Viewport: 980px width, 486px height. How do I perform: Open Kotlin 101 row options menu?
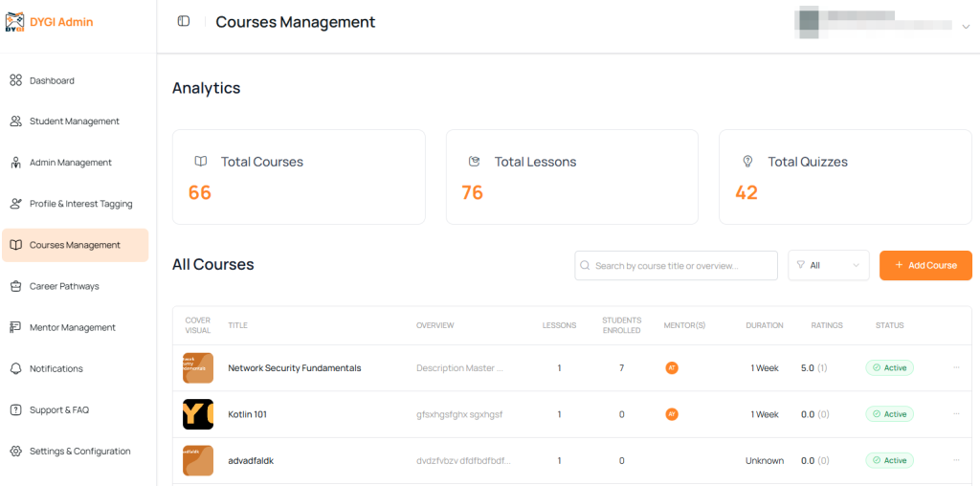tap(956, 414)
